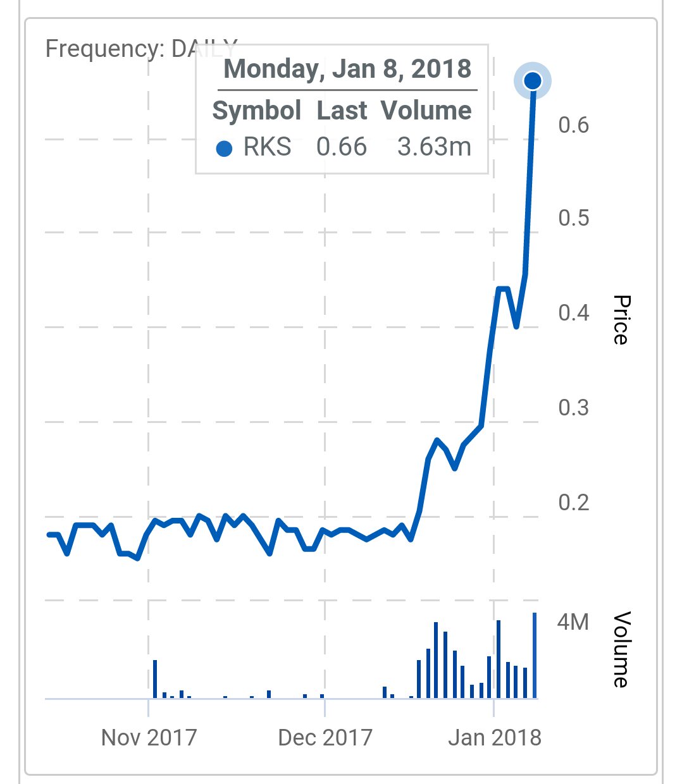This screenshot has width=682, height=784.
Task: Click the blue RKS legend dot
Action: click(x=224, y=149)
